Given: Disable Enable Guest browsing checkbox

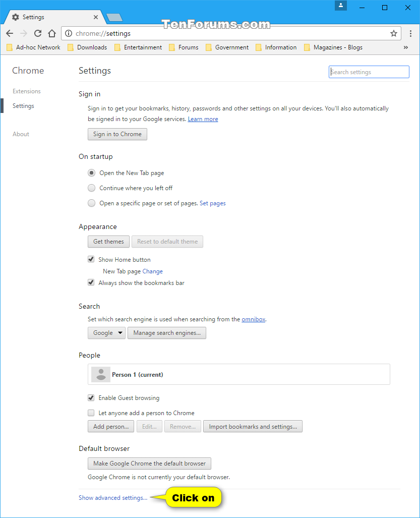Looking at the screenshot, I should click(91, 398).
